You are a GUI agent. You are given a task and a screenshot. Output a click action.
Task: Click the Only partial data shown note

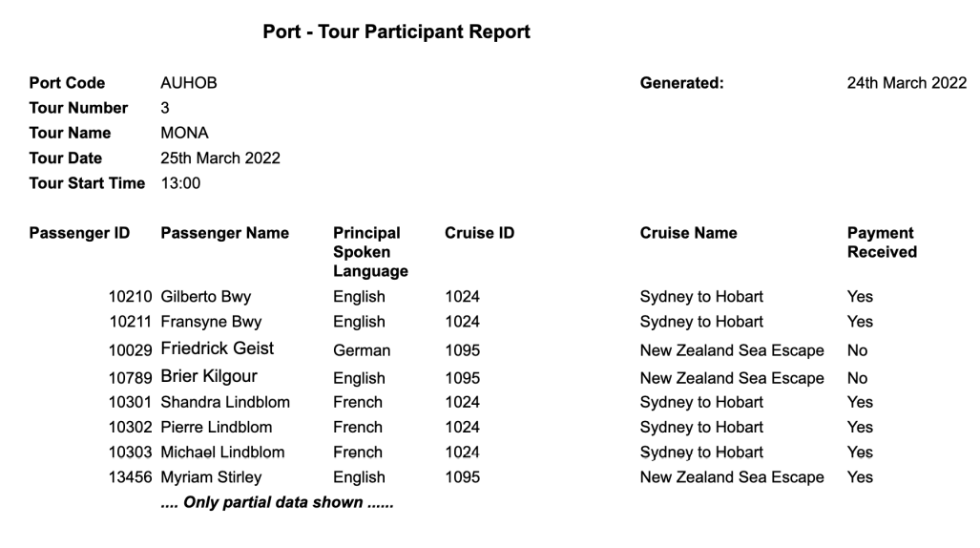click(277, 502)
